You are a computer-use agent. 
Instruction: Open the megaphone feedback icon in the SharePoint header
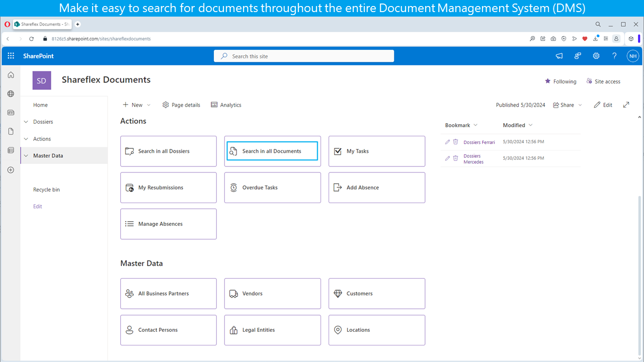(559, 56)
